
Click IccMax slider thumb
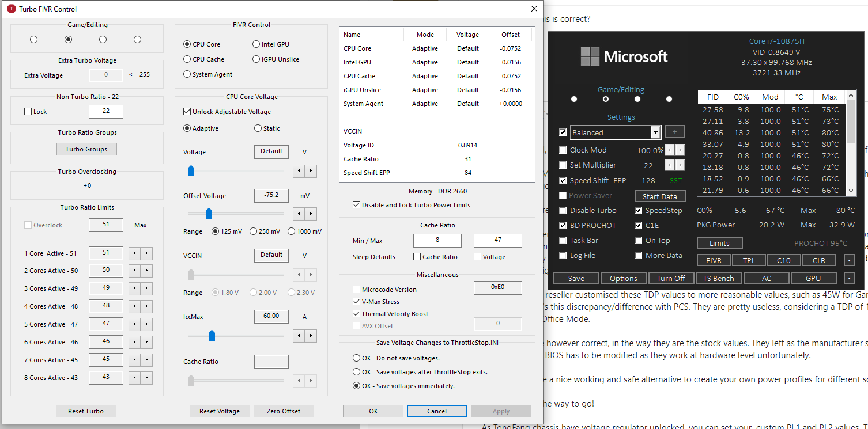(212, 335)
